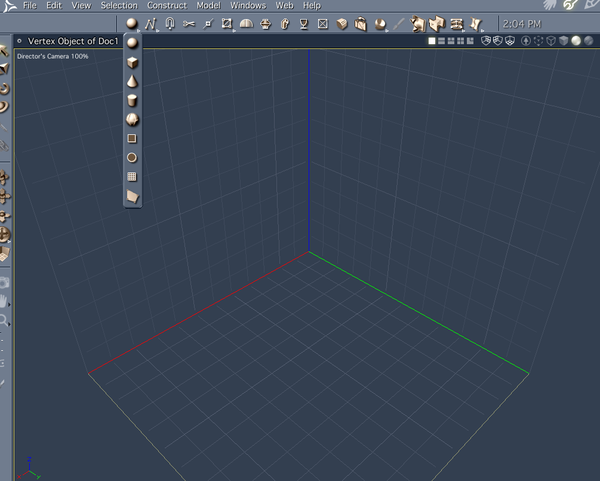This screenshot has height=481, width=600.
Task: Open the Director's Camera 100% view menu
Action: click(52, 56)
